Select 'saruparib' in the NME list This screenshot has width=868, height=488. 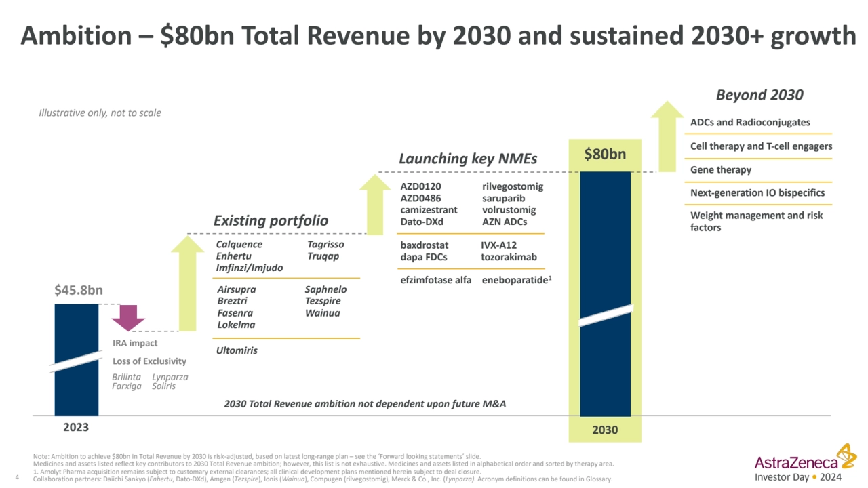tap(503, 198)
